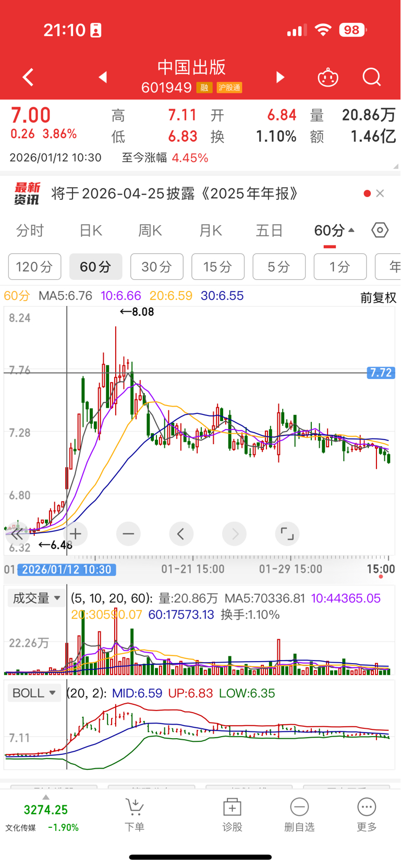This screenshot has height=868, width=401.
Task: Tap the 8.08 high price annotation
Action: pos(137,312)
